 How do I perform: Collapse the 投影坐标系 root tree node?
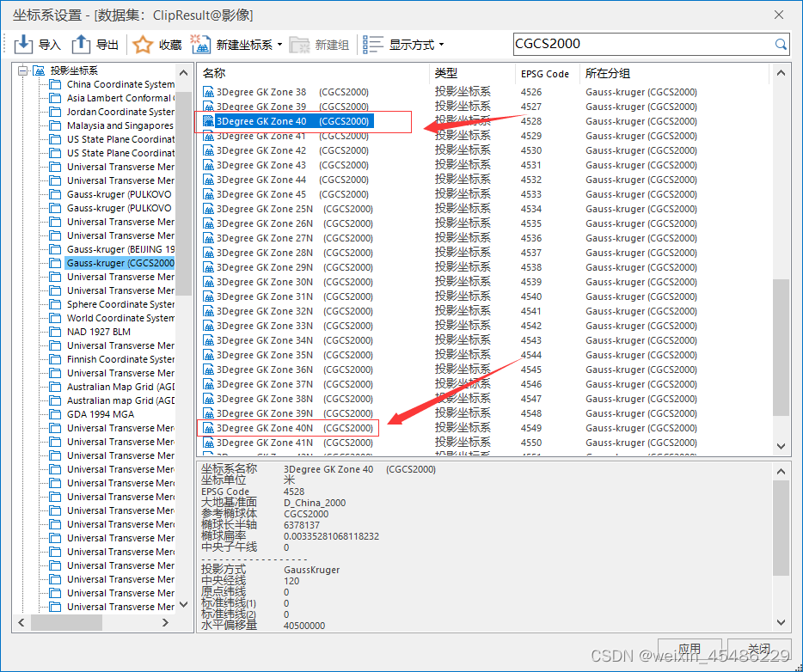tap(22, 70)
